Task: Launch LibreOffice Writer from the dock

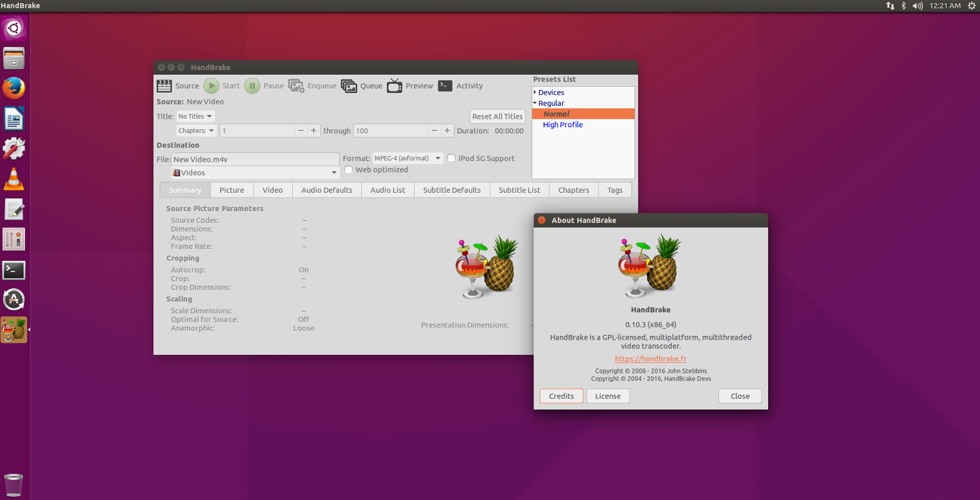Action: (13, 119)
